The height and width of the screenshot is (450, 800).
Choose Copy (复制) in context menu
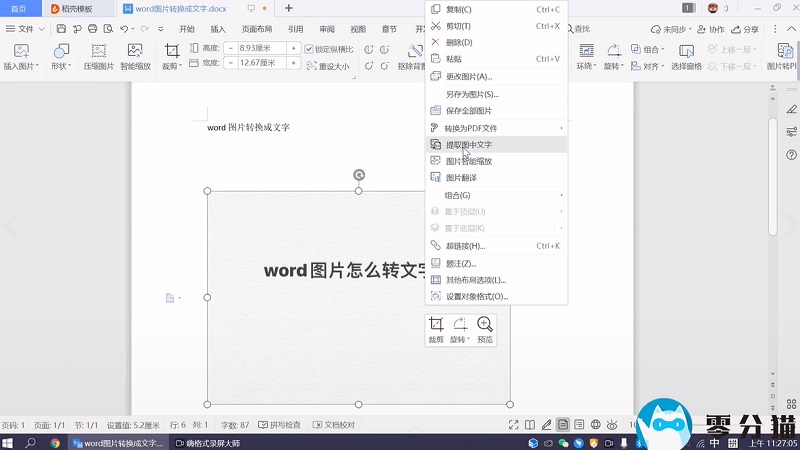pyautogui.click(x=496, y=9)
